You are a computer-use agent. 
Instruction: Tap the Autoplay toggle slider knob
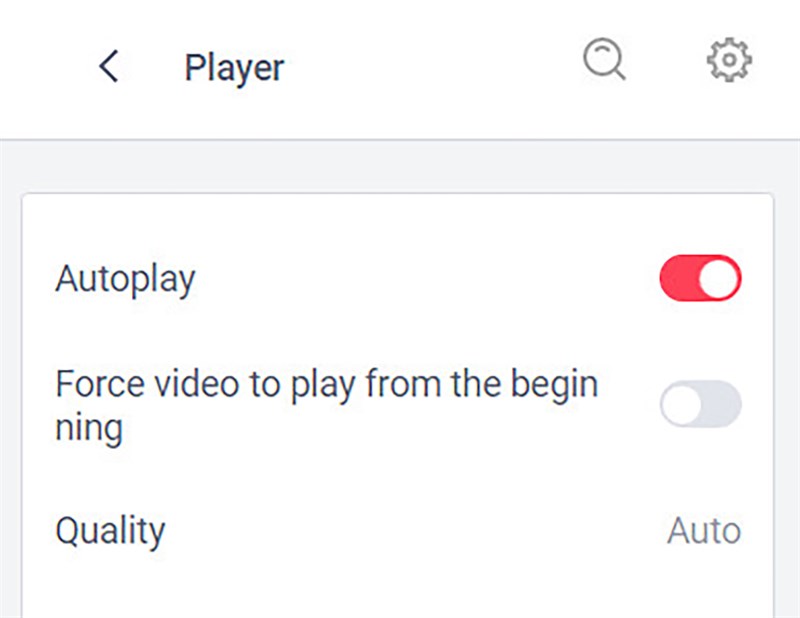point(716,280)
